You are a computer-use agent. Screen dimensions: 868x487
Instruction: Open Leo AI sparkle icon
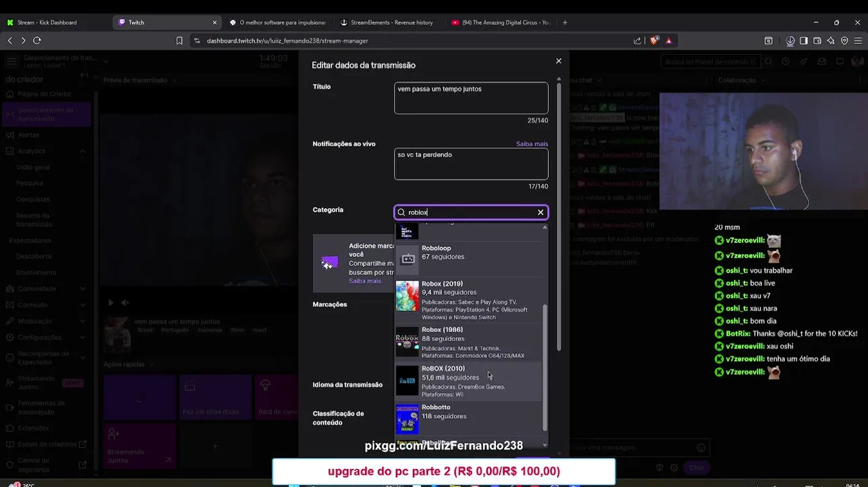tap(831, 41)
